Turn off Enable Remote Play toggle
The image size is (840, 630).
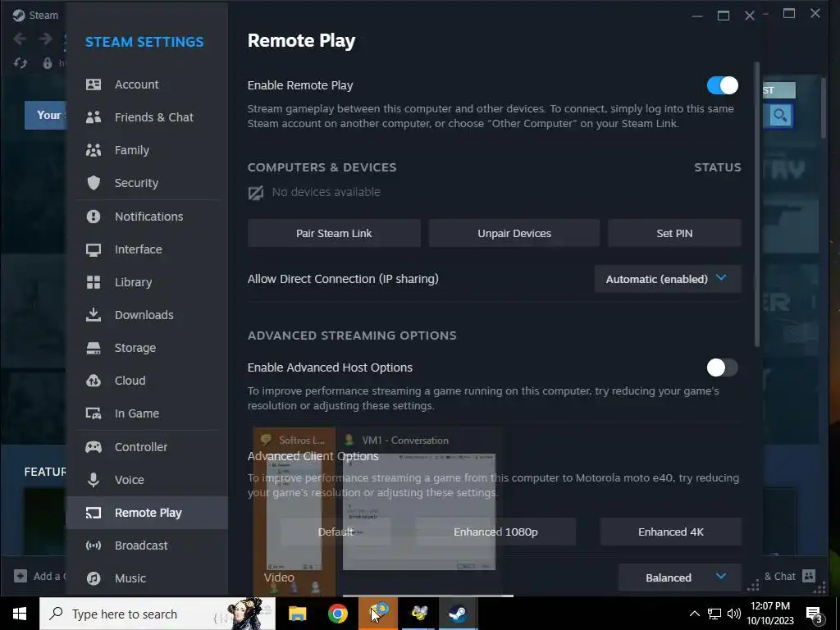pyautogui.click(x=722, y=85)
